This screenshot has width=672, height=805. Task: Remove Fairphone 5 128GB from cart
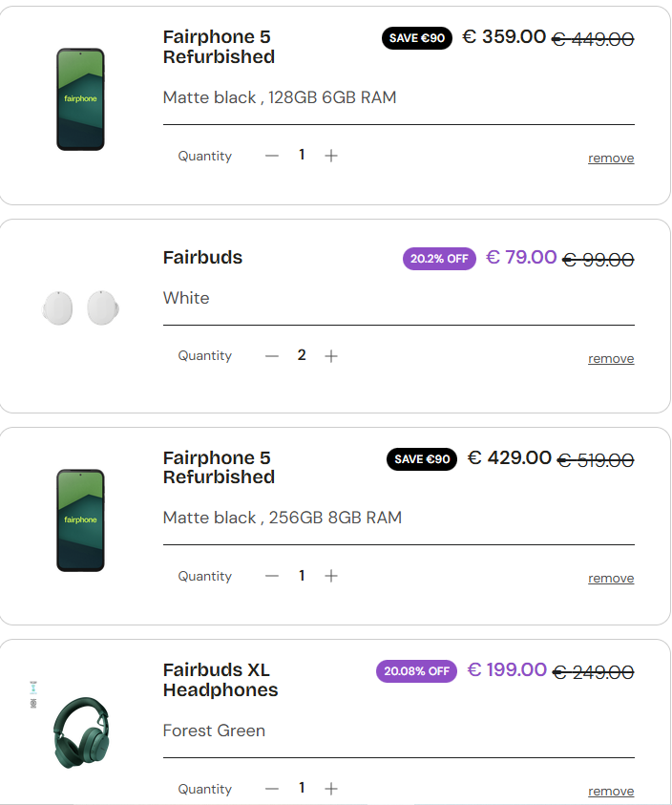click(x=611, y=159)
